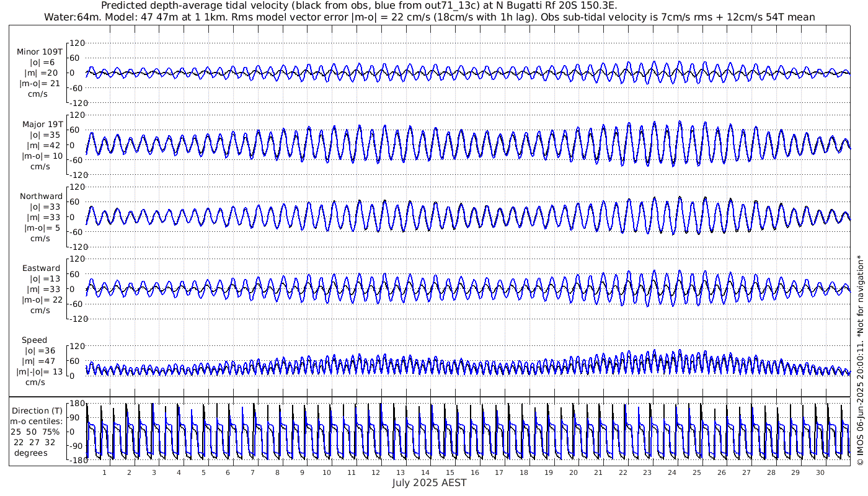The width and height of the screenshot is (868, 496).
Task: Click day "10" on the date axis
Action: [327, 472]
